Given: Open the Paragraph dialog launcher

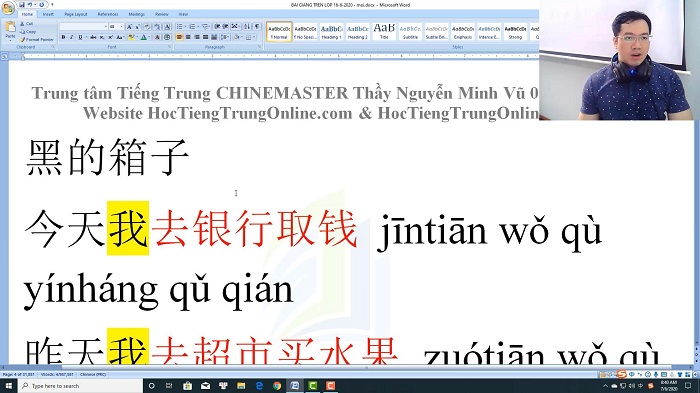Looking at the screenshot, I should pyautogui.click(x=260, y=46).
